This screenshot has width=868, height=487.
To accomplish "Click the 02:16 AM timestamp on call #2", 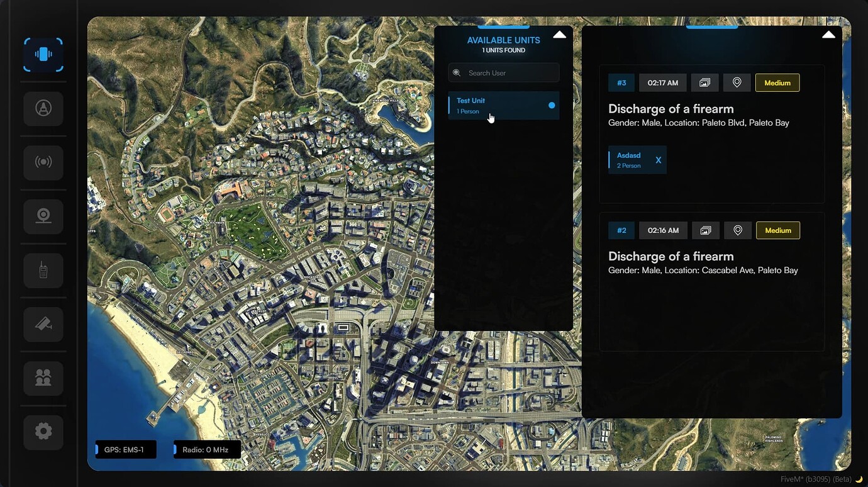I will click(x=663, y=230).
